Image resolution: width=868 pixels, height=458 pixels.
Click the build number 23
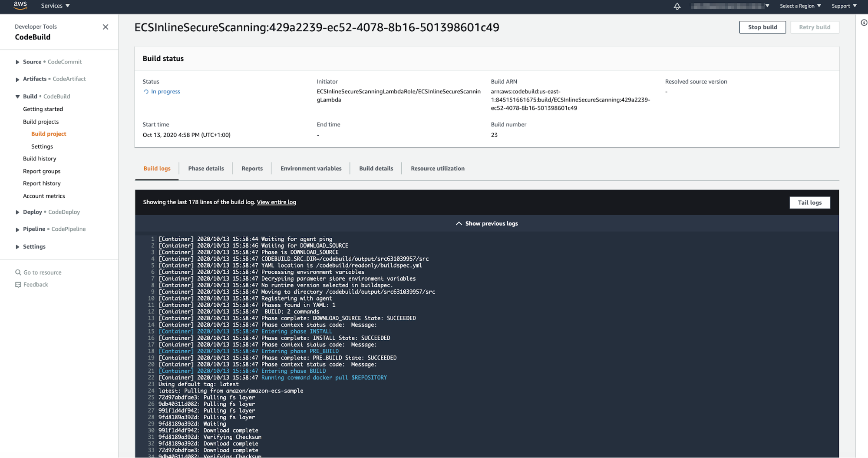click(494, 135)
